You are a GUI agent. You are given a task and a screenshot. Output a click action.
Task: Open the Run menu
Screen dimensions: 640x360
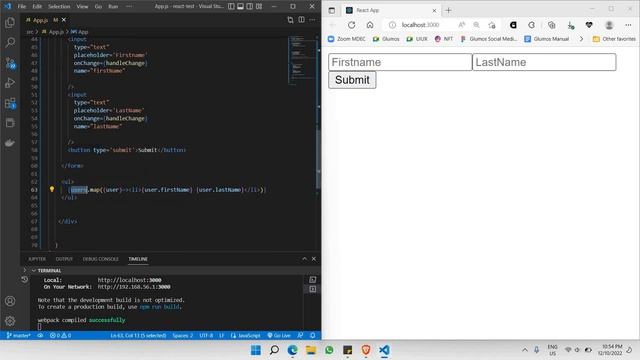pyautogui.click(x=113, y=7)
